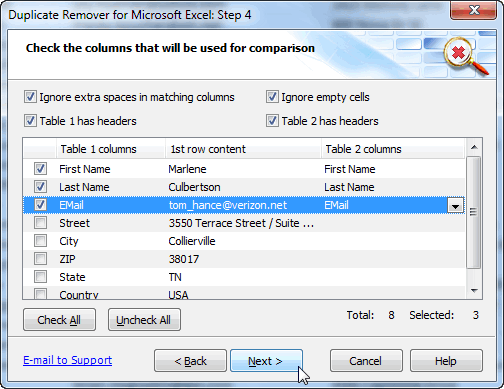Click the Table 2 First Name cell
The image size is (504, 389).
(350, 169)
